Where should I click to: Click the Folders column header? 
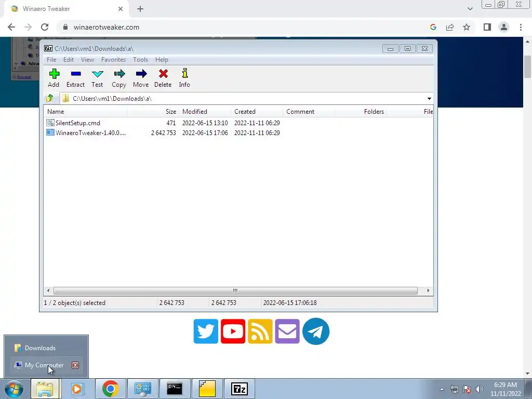pyautogui.click(x=361, y=112)
